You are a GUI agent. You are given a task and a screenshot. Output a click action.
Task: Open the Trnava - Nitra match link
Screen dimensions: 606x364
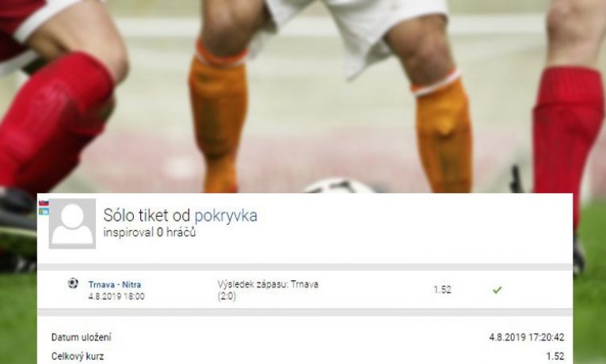click(x=115, y=285)
